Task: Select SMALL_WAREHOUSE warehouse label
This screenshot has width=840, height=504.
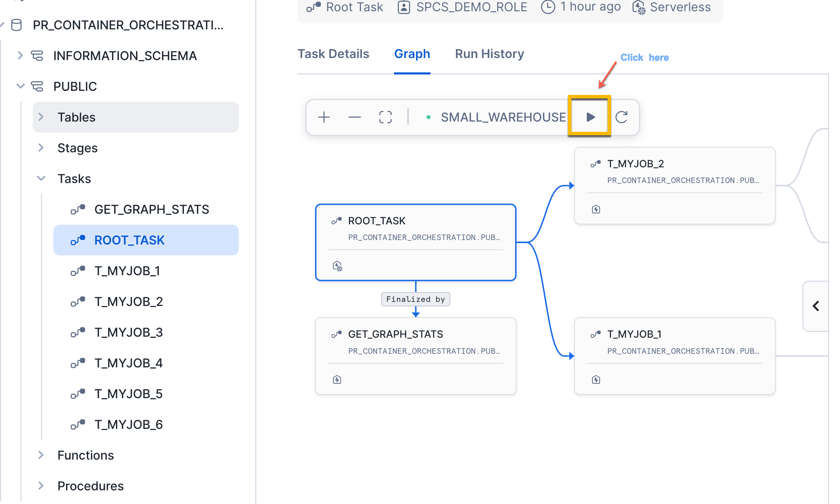Action: click(x=503, y=117)
